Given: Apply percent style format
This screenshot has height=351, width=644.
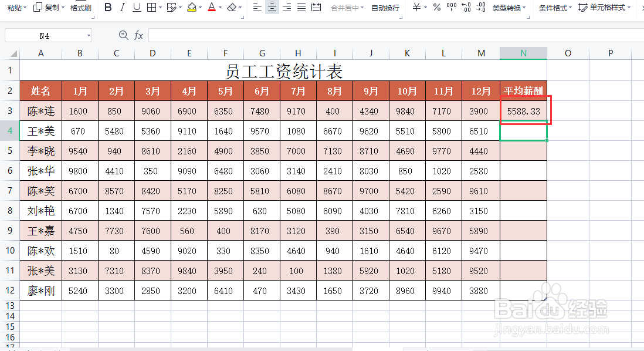Looking at the screenshot, I should (436, 8).
